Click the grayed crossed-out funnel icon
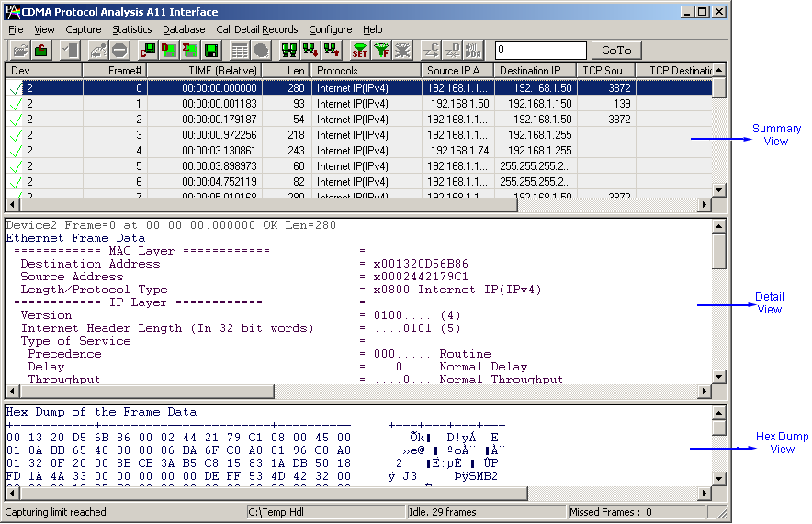The image size is (812, 524). [x=401, y=51]
